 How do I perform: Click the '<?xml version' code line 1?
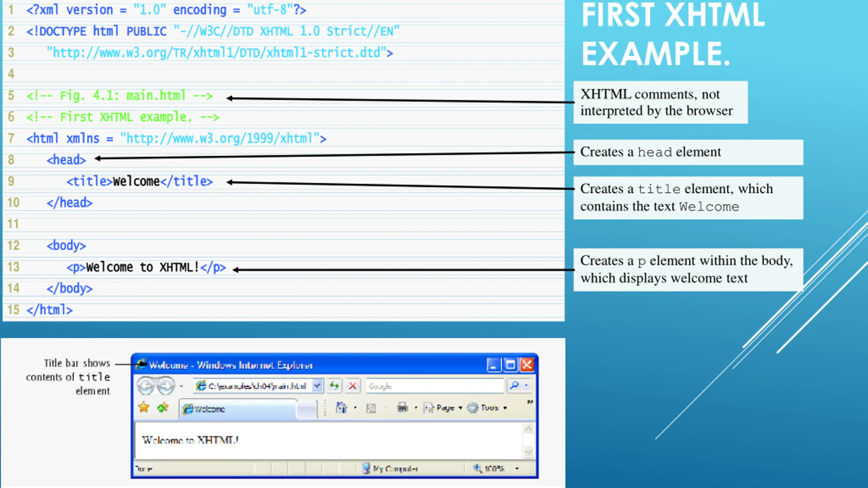pyautogui.click(x=166, y=10)
